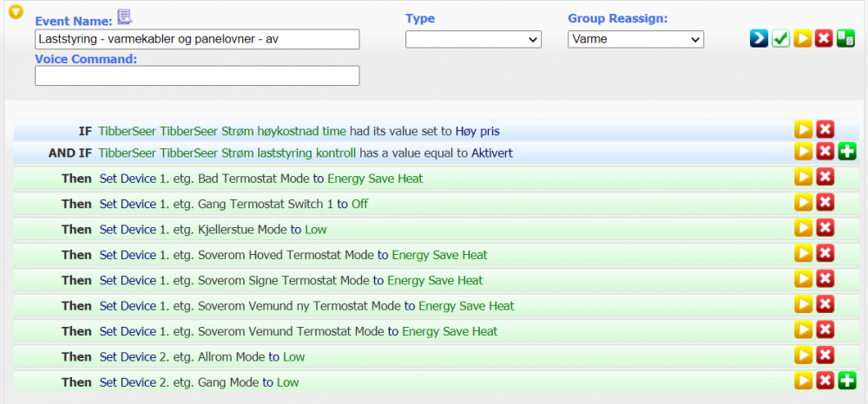
Task: Click the Kjellerstue Mode to Low action text
Action: tap(213, 230)
